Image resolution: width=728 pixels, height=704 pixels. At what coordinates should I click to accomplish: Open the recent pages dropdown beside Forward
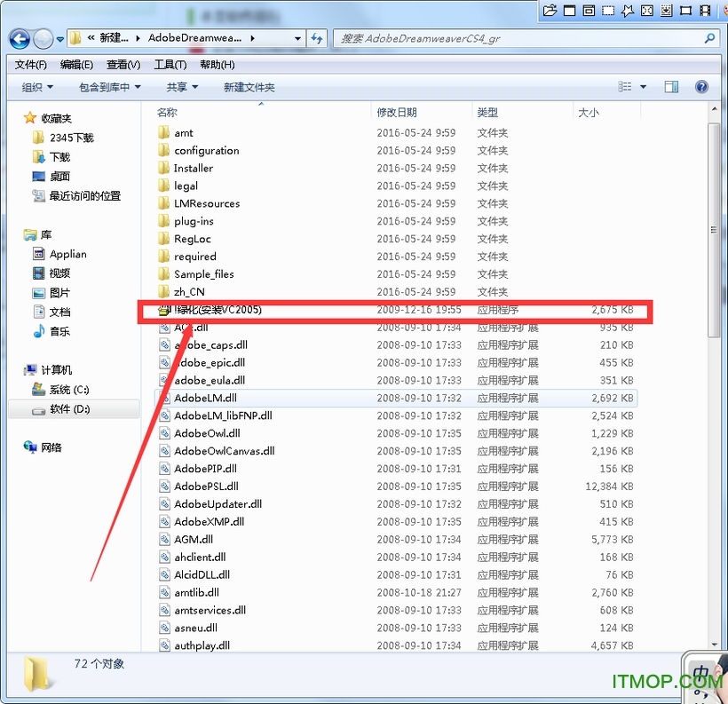[59, 39]
